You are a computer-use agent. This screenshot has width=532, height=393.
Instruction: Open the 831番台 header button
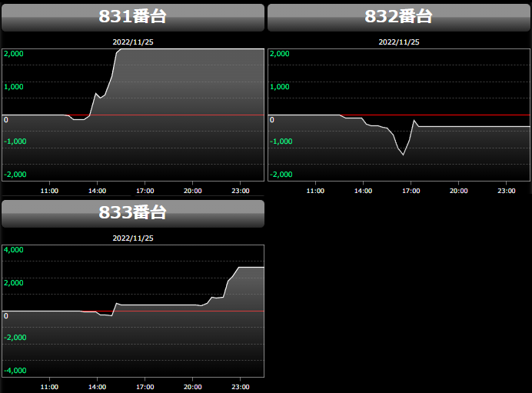click(133, 17)
